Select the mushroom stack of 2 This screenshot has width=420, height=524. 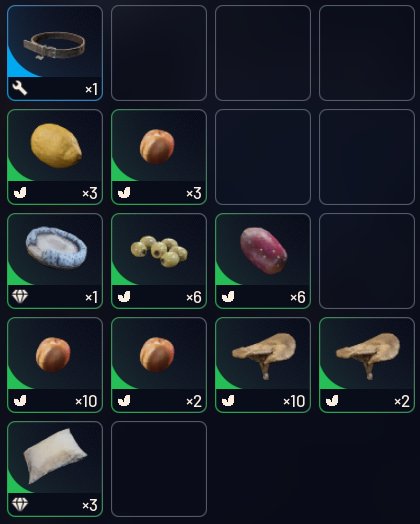(367, 365)
